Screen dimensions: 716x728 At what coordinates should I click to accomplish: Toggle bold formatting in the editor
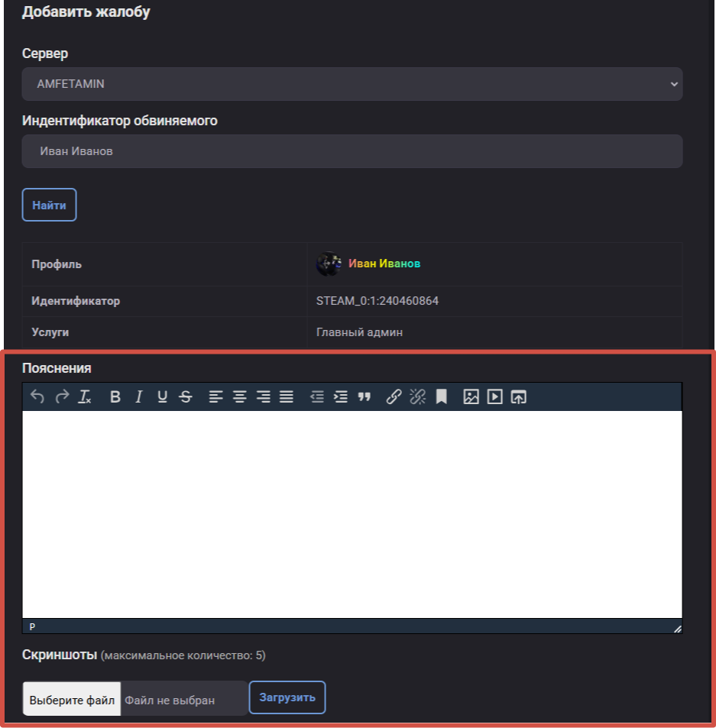(x=115, y=397)
